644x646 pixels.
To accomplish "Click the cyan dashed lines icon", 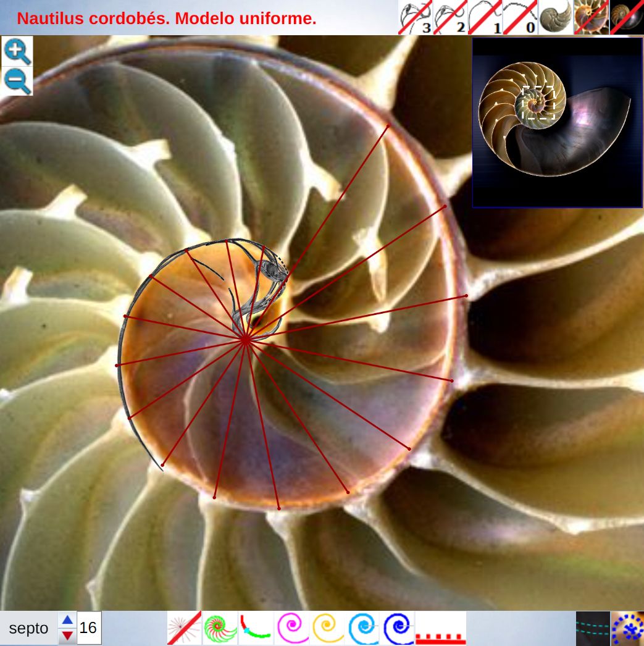I will [x=593, y=628].
